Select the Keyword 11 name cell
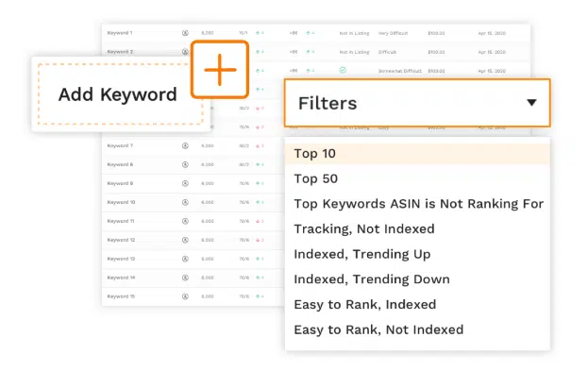This screenshot has height=371, width=588. (x=121, y=221)
